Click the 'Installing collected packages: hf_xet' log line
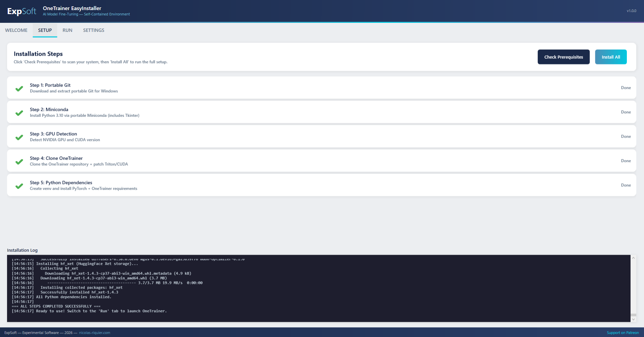 67,288
